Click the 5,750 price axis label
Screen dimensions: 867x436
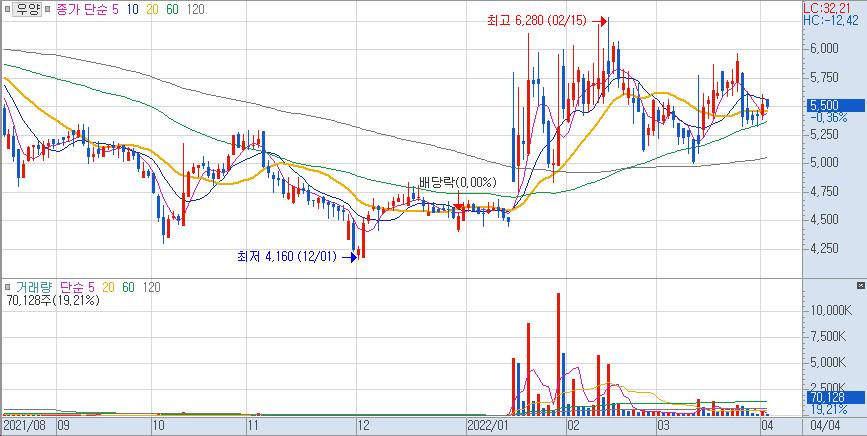coord(825,77)
